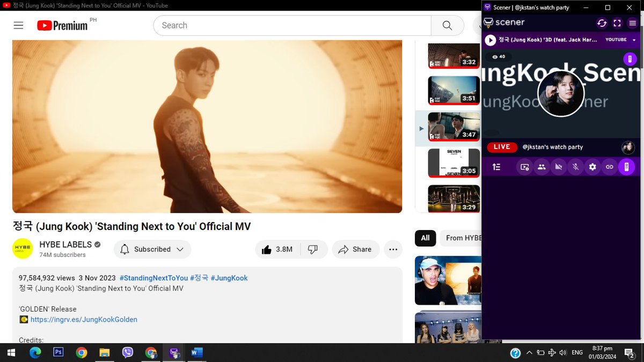Click the 97,584,932 views text
Screen dimensions: 644x362
point(47,278)
